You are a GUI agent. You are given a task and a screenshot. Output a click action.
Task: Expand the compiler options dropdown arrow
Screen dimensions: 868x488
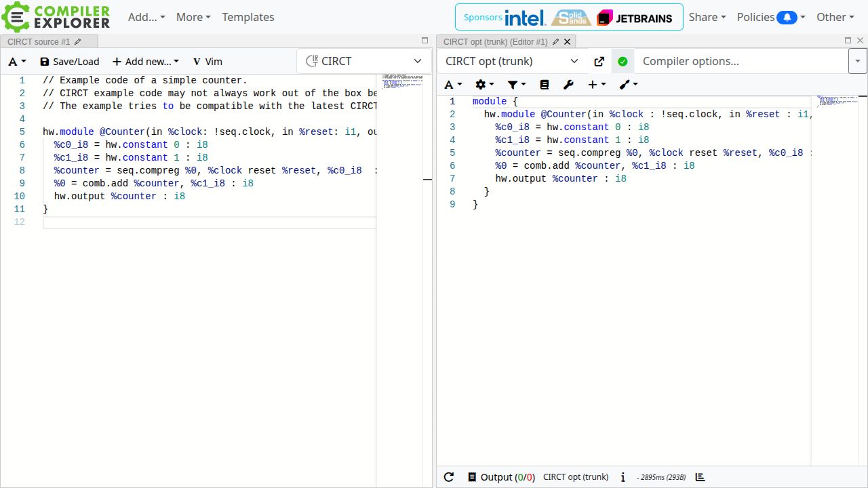(x=858, y=61)
